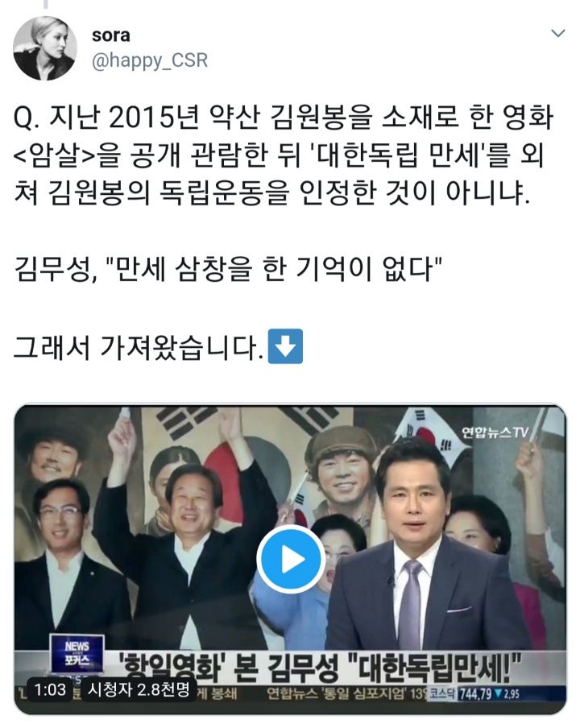Open sora's profile picture
This screenshot has height=728, width=580.
click(x=45, y=48)
